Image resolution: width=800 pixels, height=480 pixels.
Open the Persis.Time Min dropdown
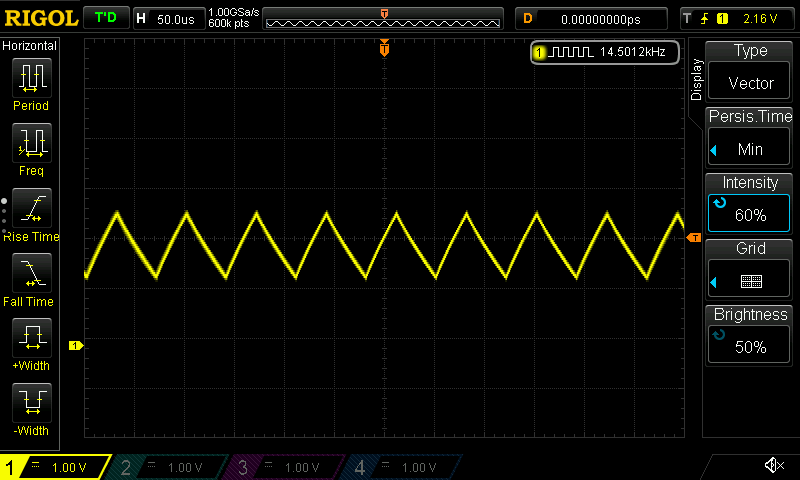point(749,146)
